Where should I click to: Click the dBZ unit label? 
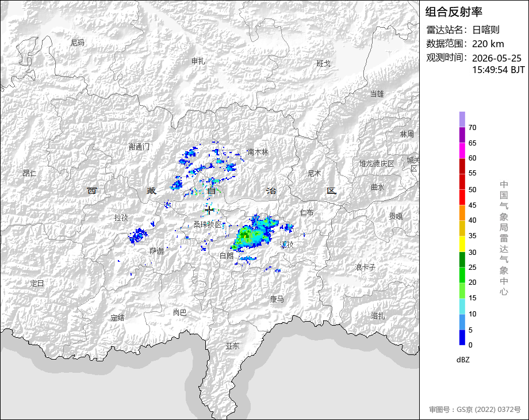(x=463, y=360)
